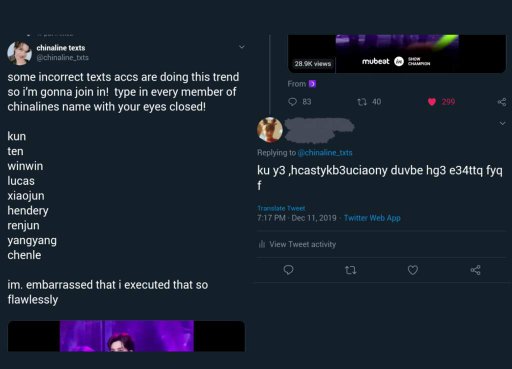The image size is (512, 369).
Task: Expand chinaline texts tweet options chevron
Action: pyautogui.click(x=242, y=47)
